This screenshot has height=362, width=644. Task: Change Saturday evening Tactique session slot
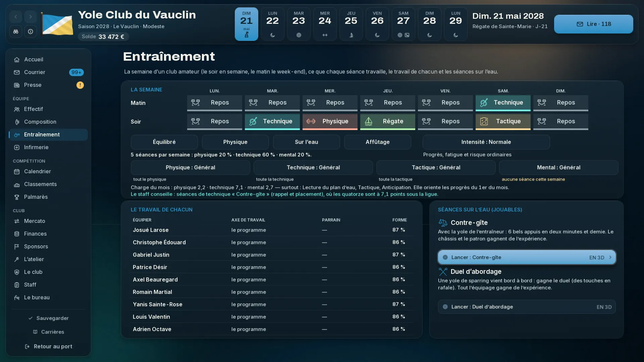point(503,122)
